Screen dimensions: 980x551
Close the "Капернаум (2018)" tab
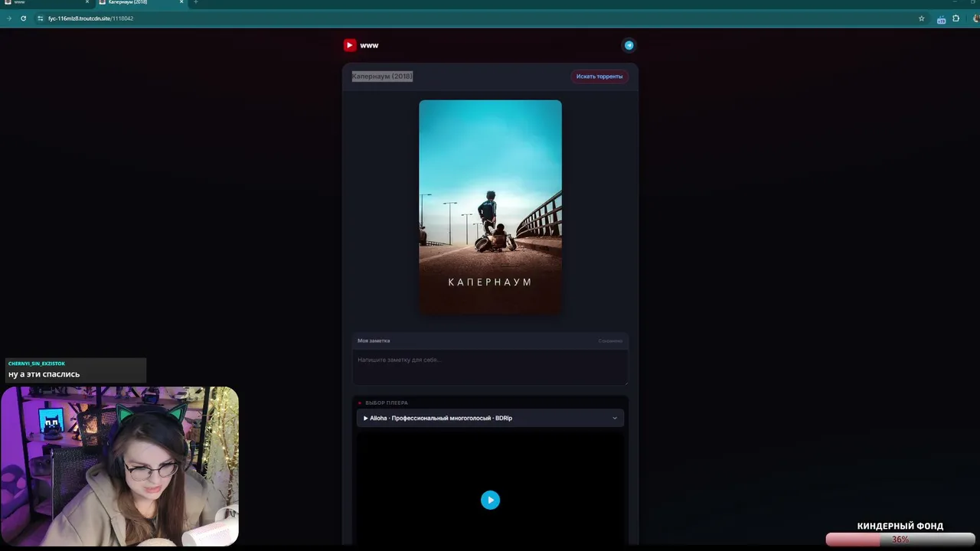[x=181, y=2]
